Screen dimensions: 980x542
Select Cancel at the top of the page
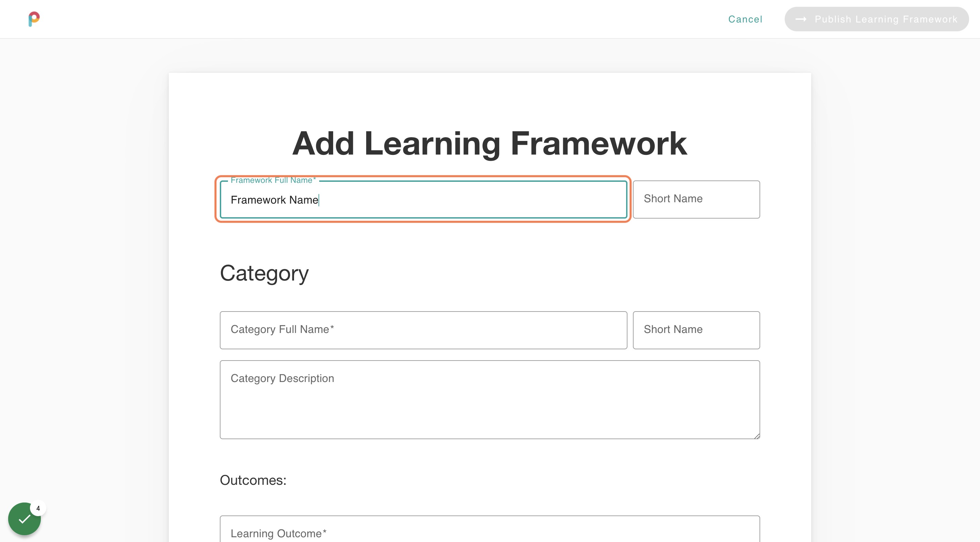tap(745, 19)
